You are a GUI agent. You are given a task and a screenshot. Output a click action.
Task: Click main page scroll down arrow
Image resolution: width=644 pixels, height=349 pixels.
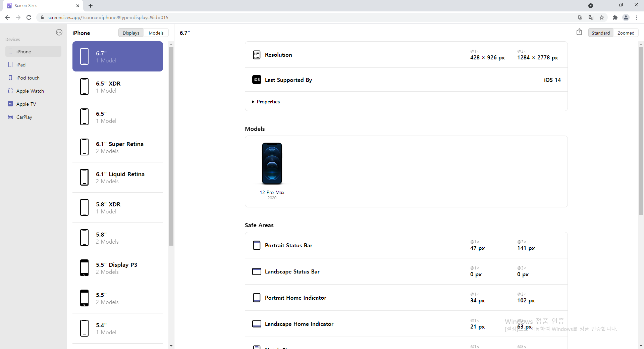[641, 346]
